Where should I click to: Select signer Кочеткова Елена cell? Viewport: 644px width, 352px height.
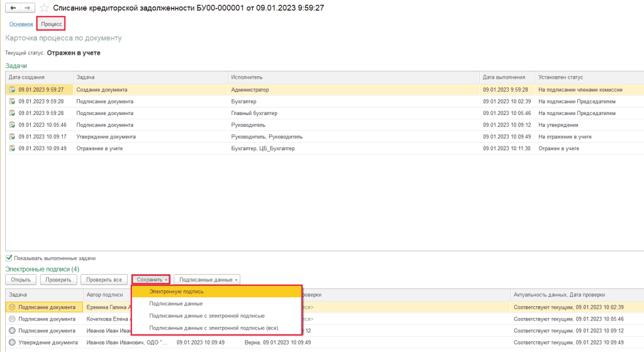(x=108, y=319)
